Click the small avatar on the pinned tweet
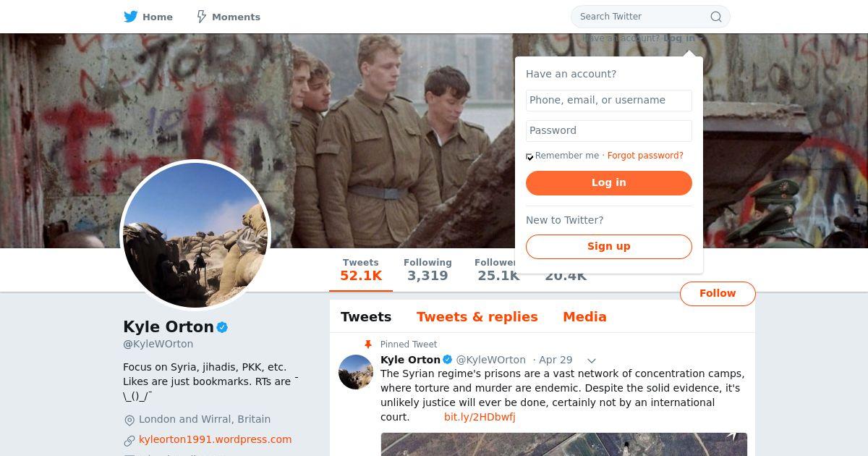 pos(356,372)
